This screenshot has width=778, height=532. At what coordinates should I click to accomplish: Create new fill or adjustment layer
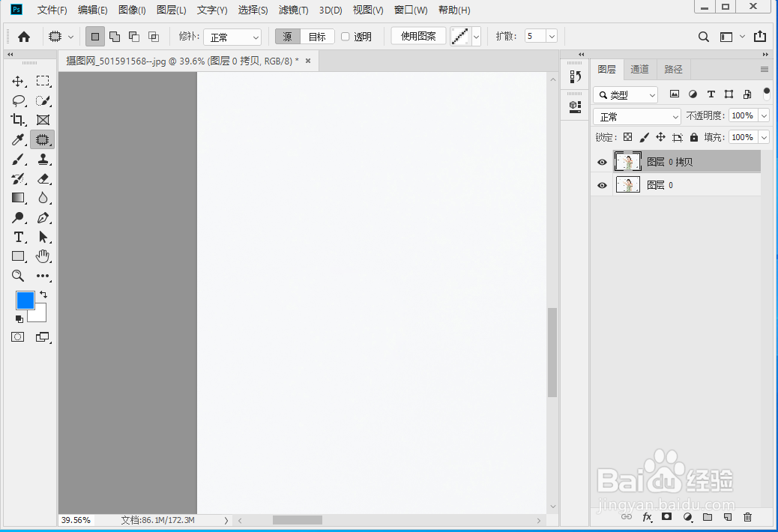688,517
